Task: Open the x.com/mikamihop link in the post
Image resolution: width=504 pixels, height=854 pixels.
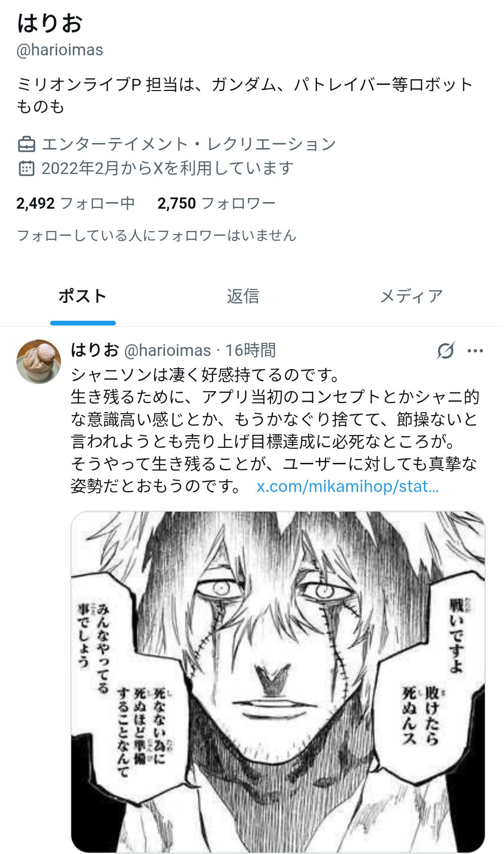Action: (x=347, y=487)
